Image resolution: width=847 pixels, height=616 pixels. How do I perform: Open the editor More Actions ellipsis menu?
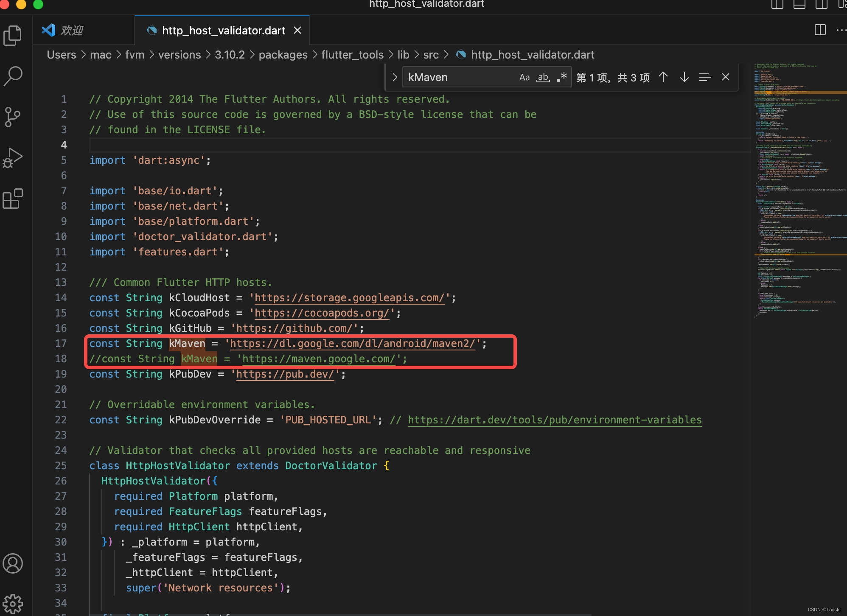840,30
